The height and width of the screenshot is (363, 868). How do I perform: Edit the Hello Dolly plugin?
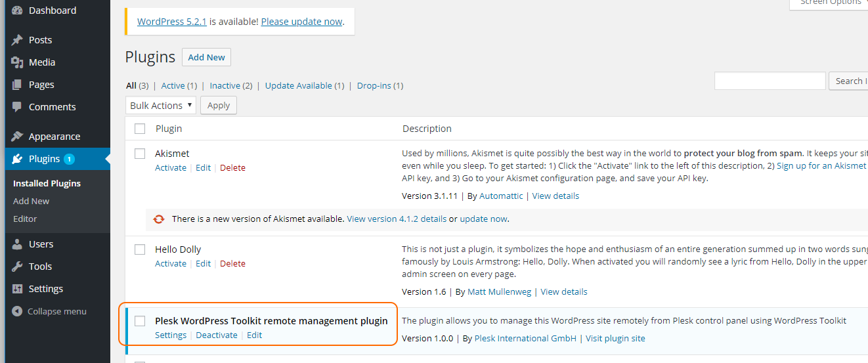204,263
